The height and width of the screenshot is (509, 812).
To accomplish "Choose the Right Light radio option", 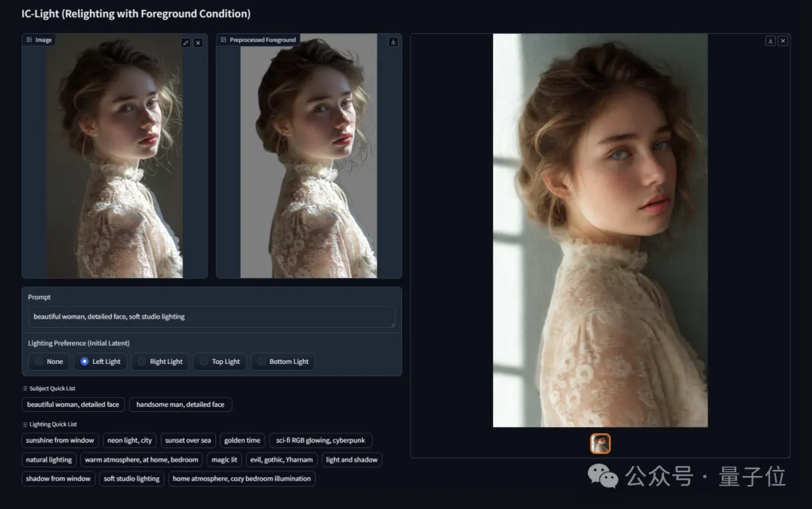I will point(159,362).
